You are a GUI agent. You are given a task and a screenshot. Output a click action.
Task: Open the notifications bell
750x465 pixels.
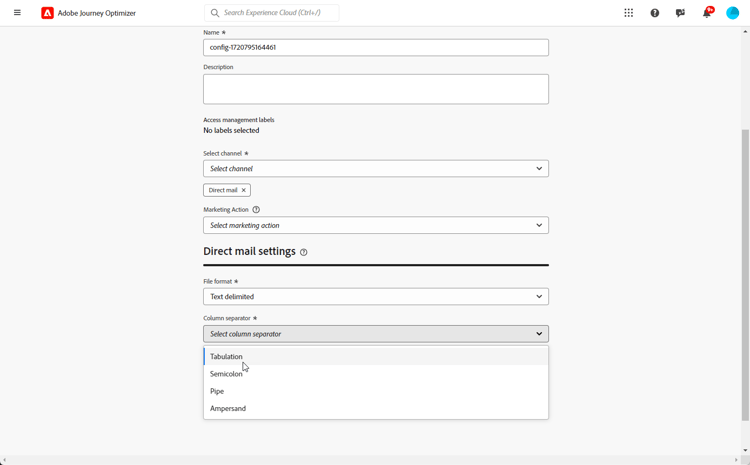click(x=706, y=13)
